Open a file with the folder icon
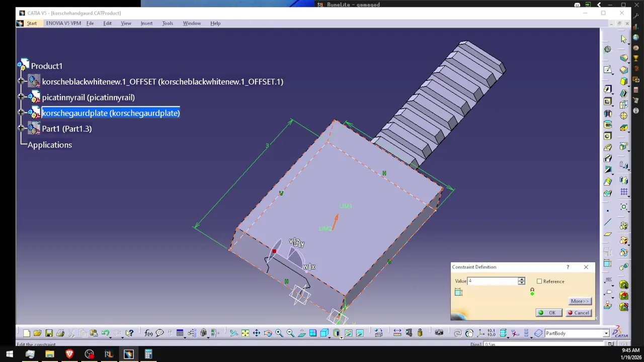 [x=37, y=333]
